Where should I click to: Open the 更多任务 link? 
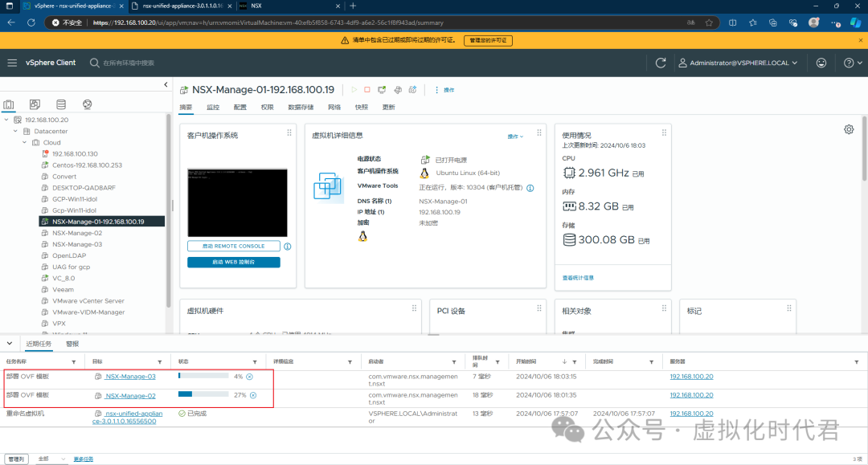click(84, 459)
